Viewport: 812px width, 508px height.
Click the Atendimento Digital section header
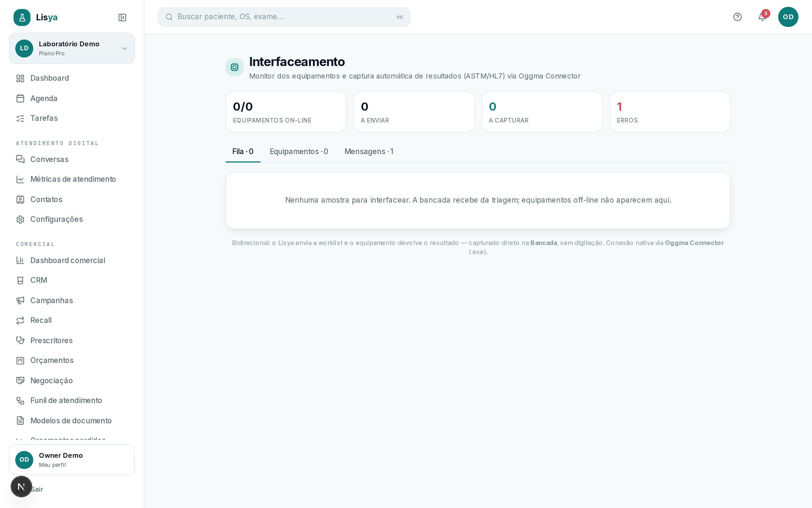pyautogui.click(x=58, y=143)
